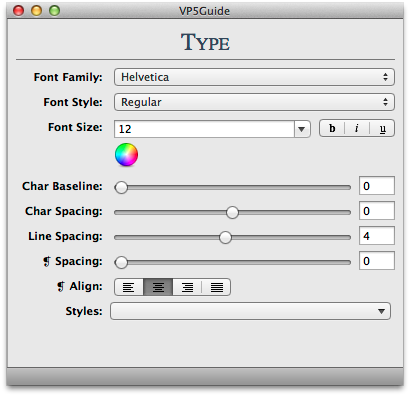
Task: Click the Char Spacing label
Action: click(64, 211)
